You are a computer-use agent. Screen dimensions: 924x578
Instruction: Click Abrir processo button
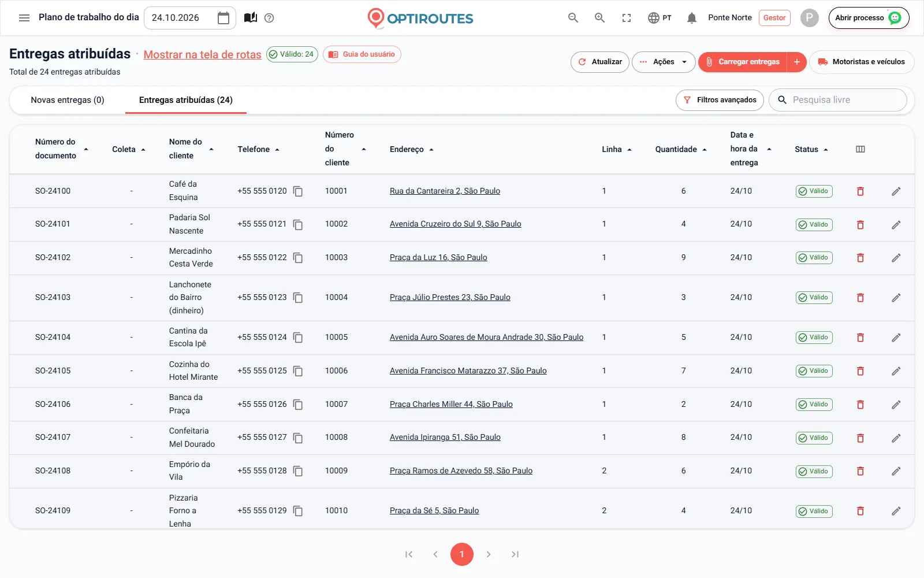(x=869, y=18)
